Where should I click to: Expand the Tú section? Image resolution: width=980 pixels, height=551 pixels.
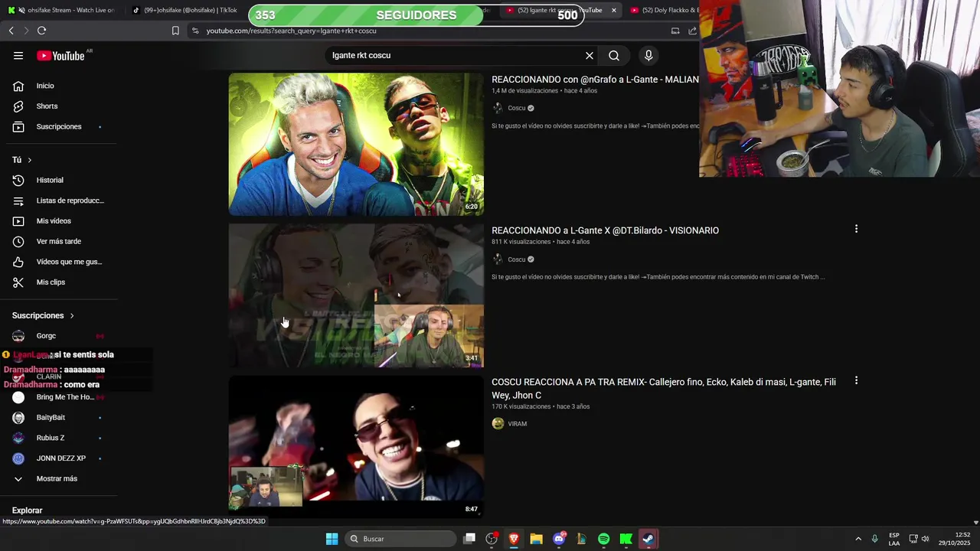pos(22,160)
